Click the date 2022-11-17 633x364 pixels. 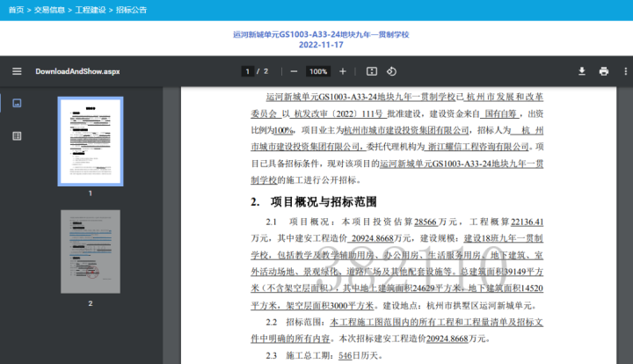(x=321, y=45)
